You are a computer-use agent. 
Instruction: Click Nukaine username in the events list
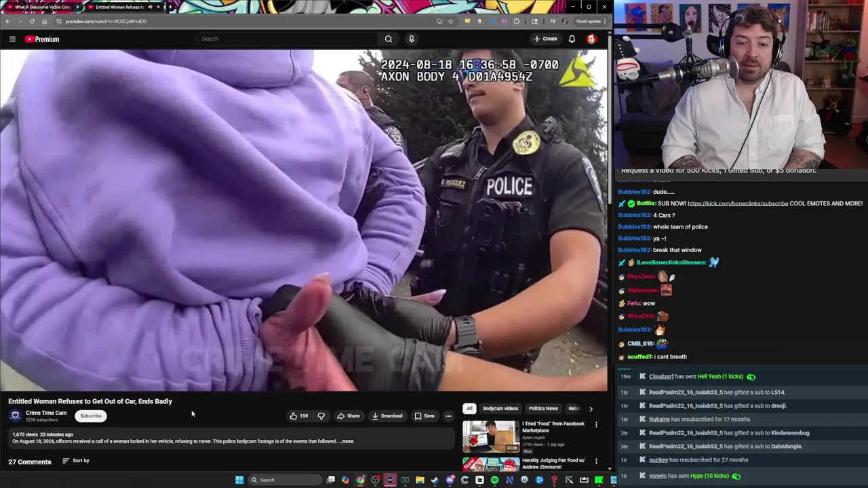[x=659, y=420]
